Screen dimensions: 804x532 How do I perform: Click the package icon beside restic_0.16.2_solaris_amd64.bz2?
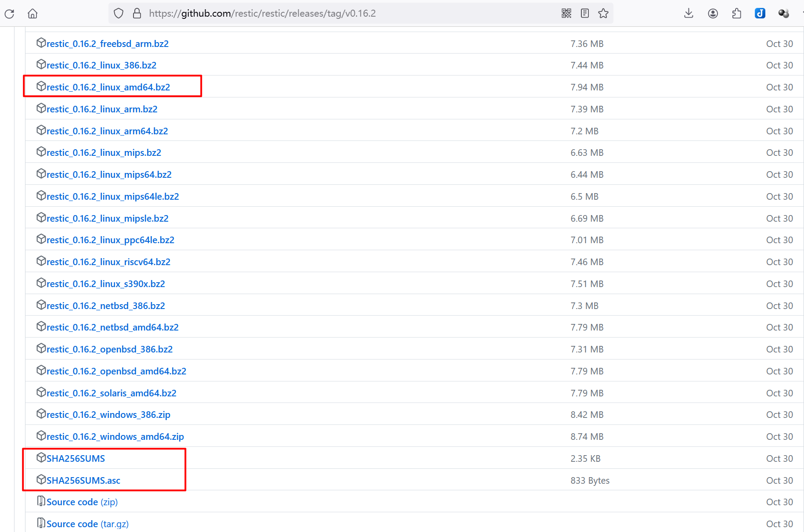coord(41,392)
